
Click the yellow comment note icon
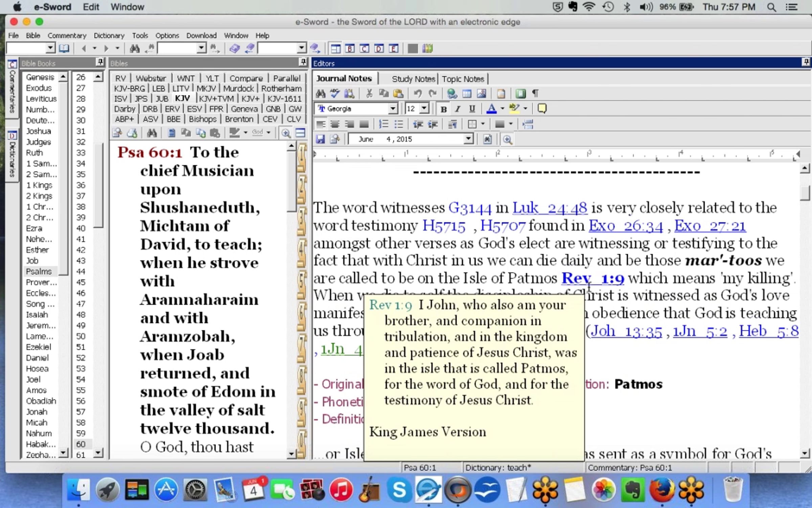tap(542, 109)
